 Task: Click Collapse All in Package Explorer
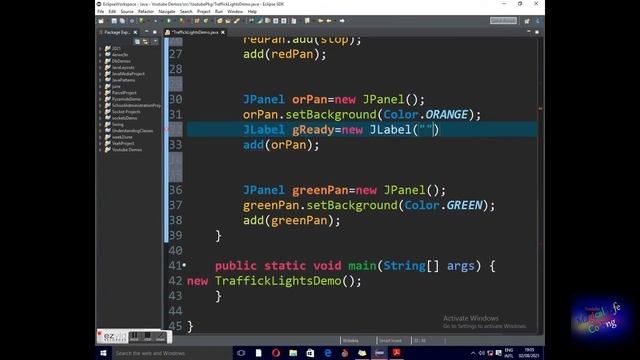click(x=137, y=42)
